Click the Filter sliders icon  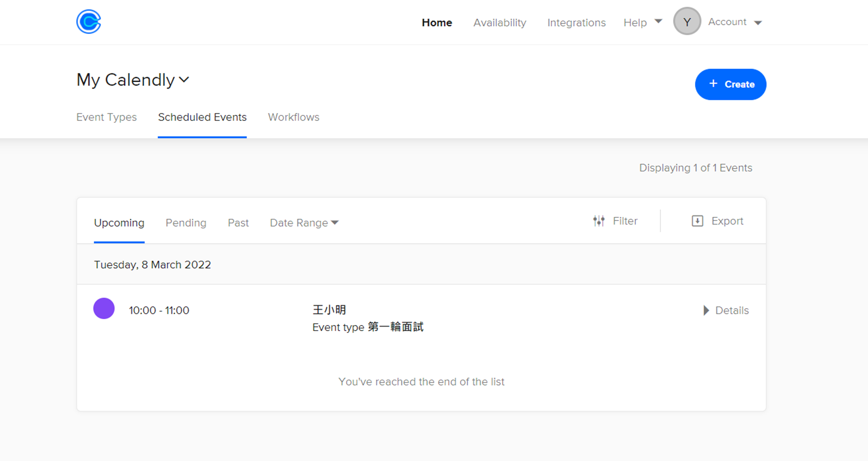[x=599, y=221]
